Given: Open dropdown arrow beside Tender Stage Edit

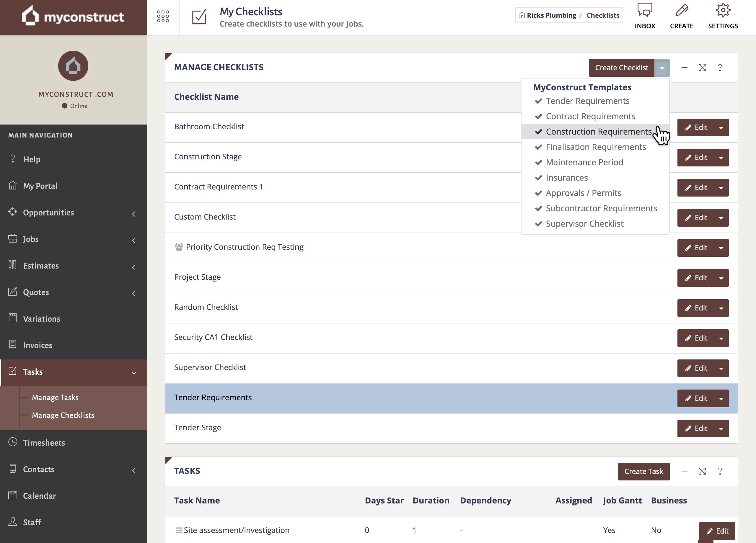Looking at the screenshot, I should click(721, 428).
